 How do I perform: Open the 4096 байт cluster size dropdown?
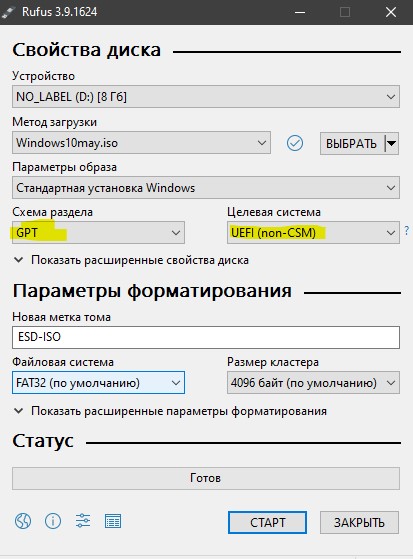point(313,383)
